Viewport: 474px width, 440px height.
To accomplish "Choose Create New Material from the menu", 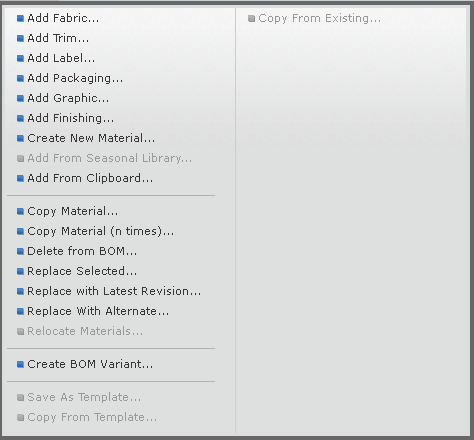I will tap(91, 138).
